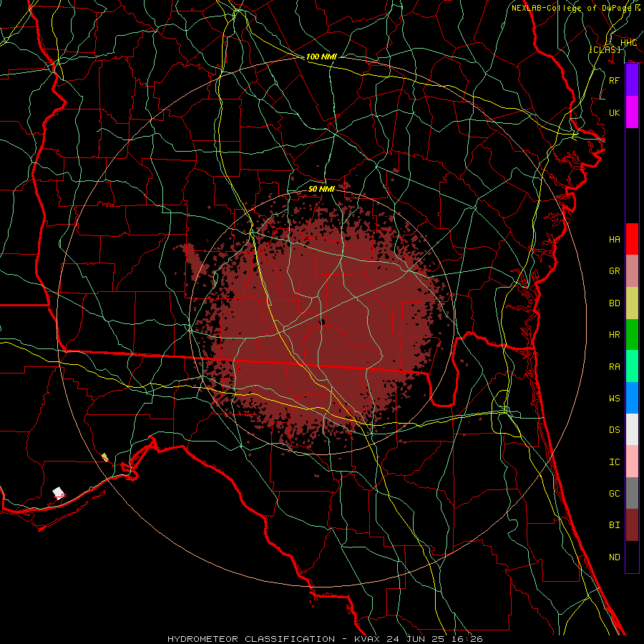The width and height of the screenshot is (644, 644).
Task: Click the DS legend label
Action: pos(614,430)
